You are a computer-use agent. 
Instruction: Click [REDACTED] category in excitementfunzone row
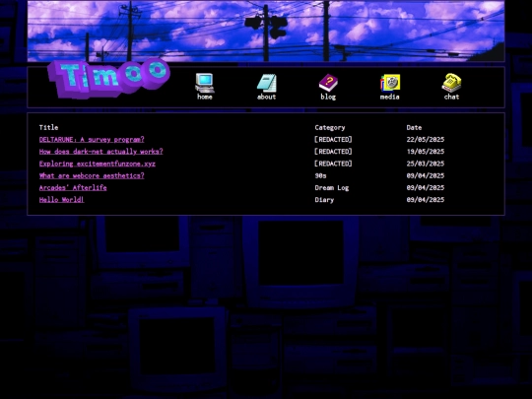click(x=333, y=164)
